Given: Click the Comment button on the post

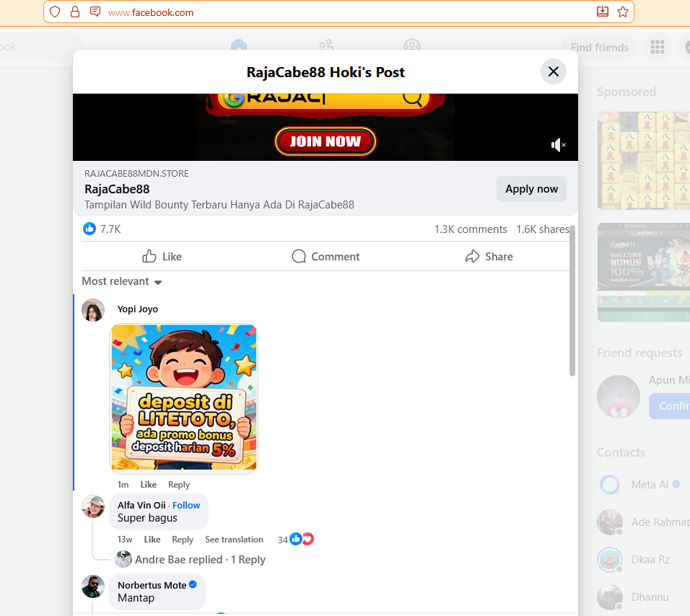Looking at the screenshot, I should (326, 256).
